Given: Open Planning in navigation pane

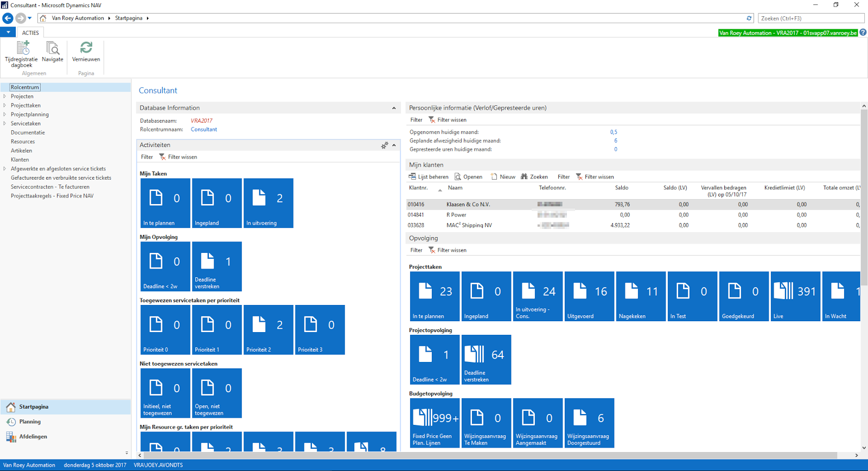Looking at the screenshot, I should click(65, 422).
